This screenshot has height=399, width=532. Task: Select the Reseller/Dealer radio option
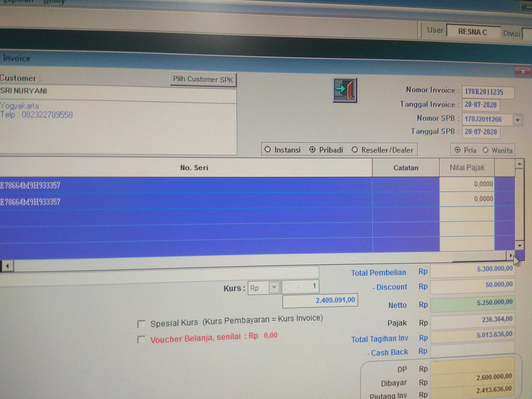point(354,150)
